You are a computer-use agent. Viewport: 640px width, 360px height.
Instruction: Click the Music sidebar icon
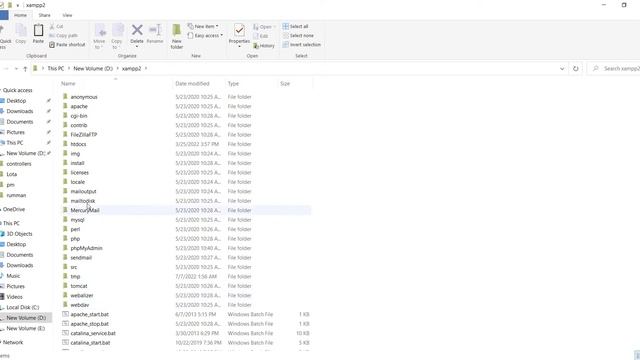2,276
